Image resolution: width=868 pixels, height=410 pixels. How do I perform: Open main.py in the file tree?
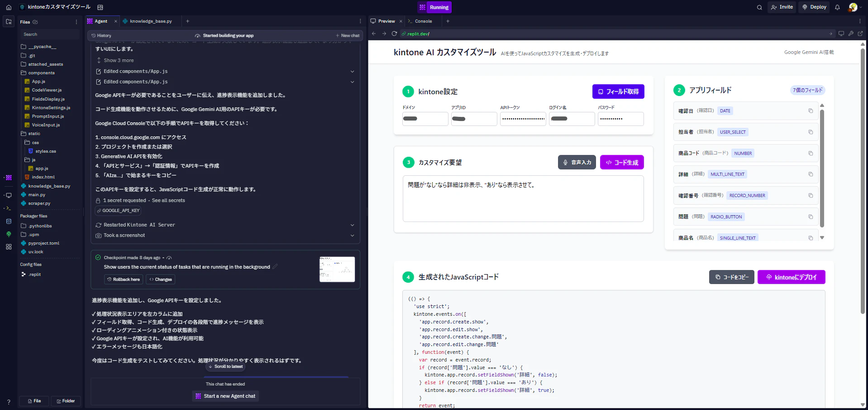[x=37, y=195]
